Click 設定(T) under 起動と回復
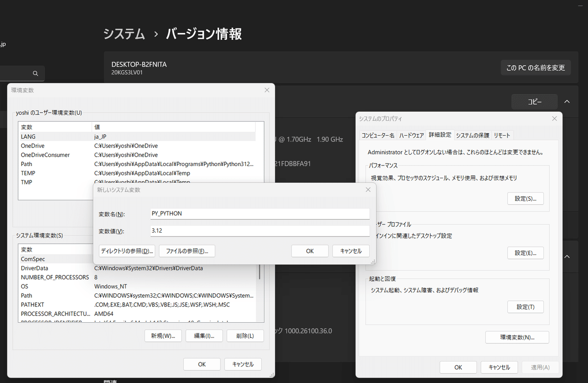 pos(525,307)
